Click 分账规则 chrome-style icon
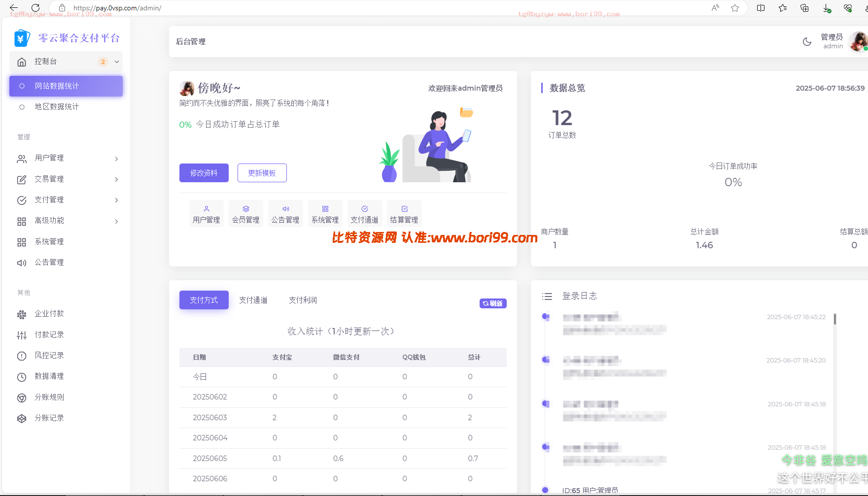 [22, 398]
